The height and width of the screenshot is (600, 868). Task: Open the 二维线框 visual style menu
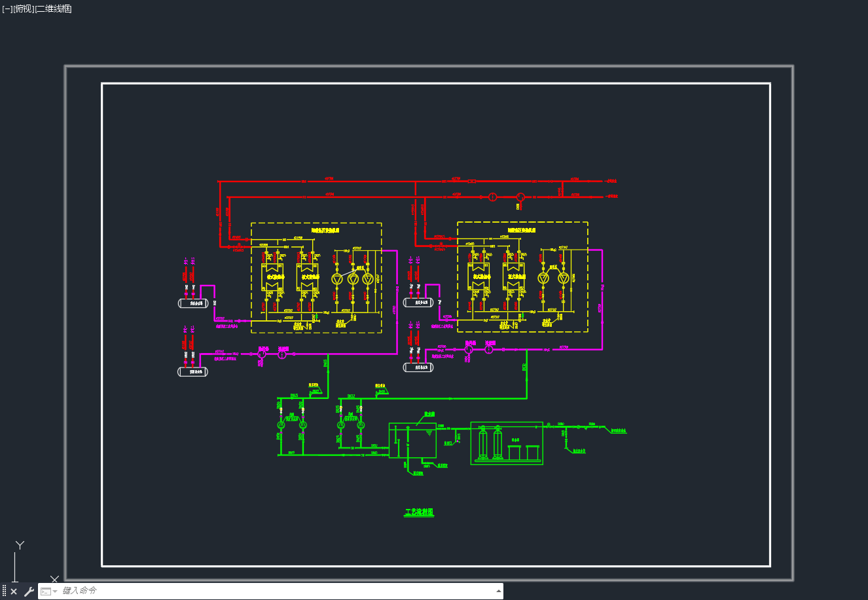point(54,9)
